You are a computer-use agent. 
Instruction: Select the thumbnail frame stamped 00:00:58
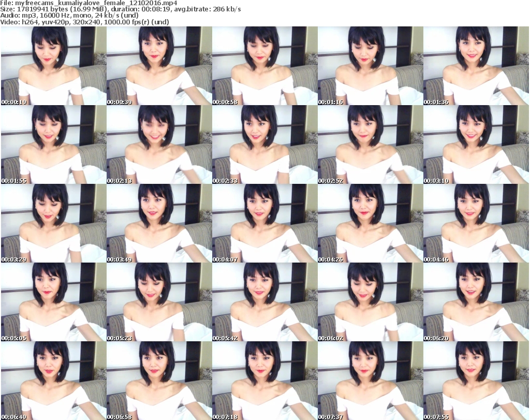(264, 66)
